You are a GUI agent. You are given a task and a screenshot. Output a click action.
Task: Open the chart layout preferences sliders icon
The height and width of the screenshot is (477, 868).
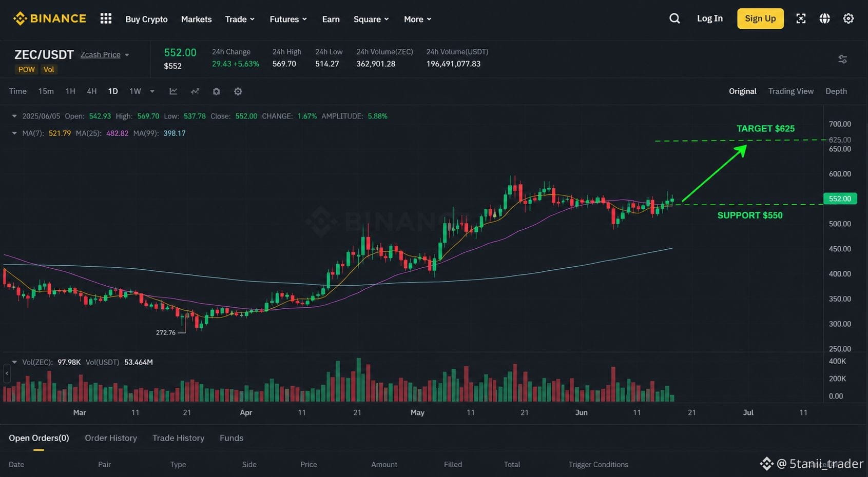tap(842, 59)
